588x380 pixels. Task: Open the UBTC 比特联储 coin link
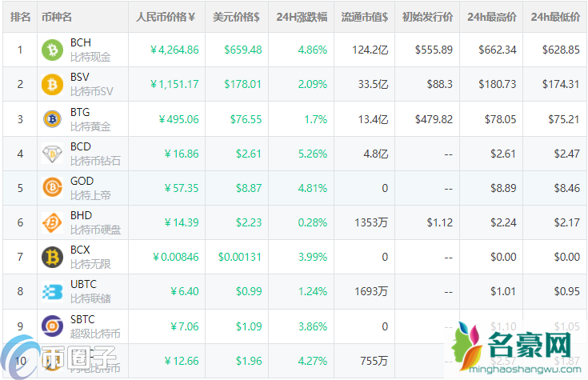(90, 291)
